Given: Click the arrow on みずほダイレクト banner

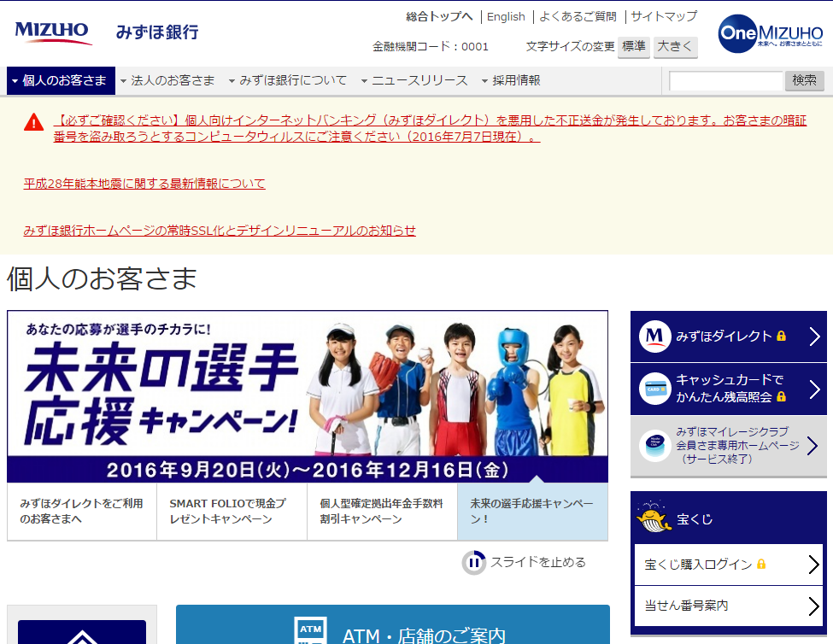Looking at the screenshot, I should 814,336.
